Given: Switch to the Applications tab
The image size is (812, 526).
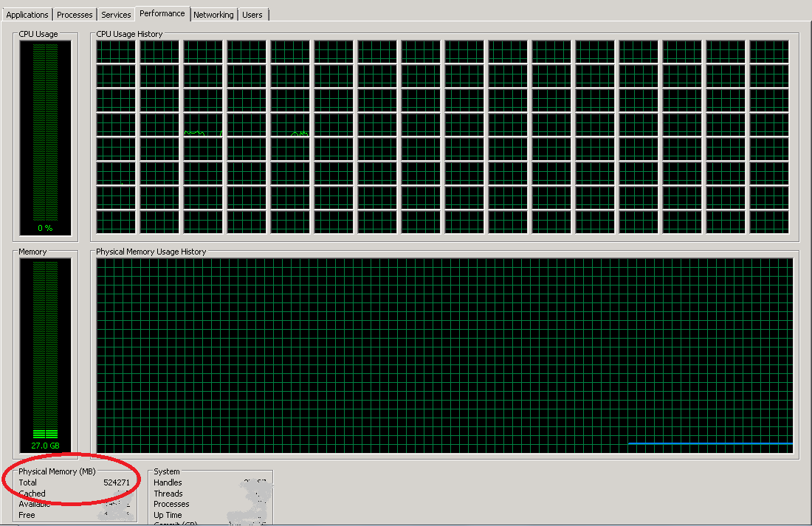Looking at the screenshot, I should 27,15.
